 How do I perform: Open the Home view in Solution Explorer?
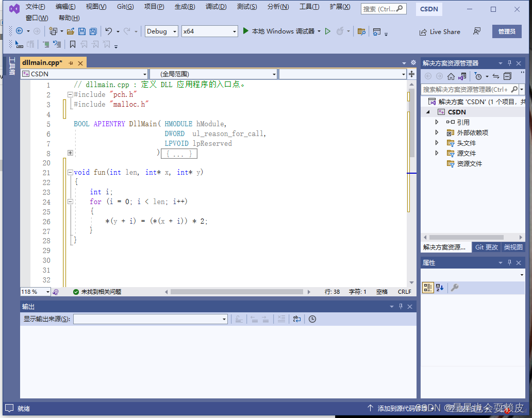click(x=451, y=76)
